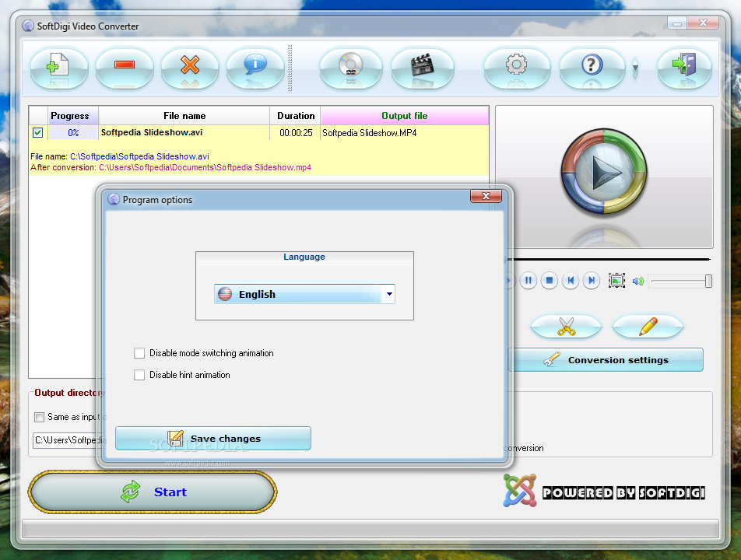
Task: Uncheck the Softpedia Slideshow.avi row checkbox
Action: coord(38,133)
